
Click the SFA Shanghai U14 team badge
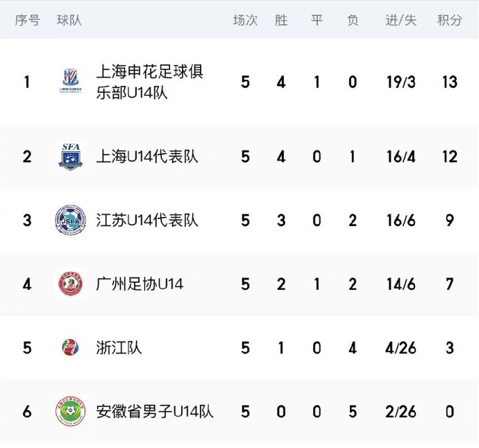pyautogui.click(x=71, y=157)
